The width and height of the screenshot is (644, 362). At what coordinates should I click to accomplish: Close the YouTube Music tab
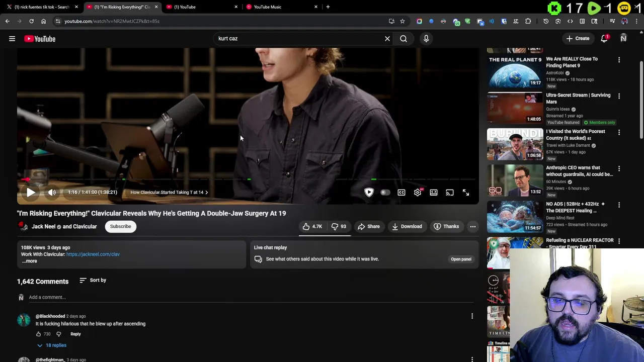[316, 7]
